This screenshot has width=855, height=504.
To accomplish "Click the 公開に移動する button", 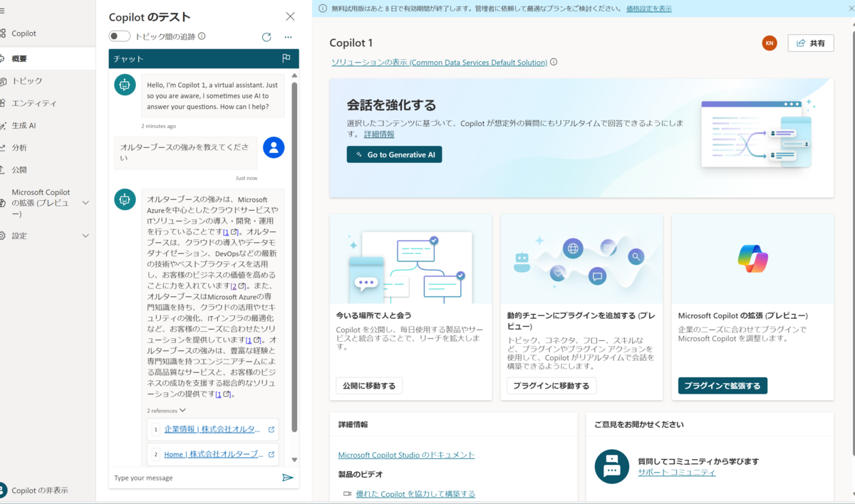I will coord(369,386).
